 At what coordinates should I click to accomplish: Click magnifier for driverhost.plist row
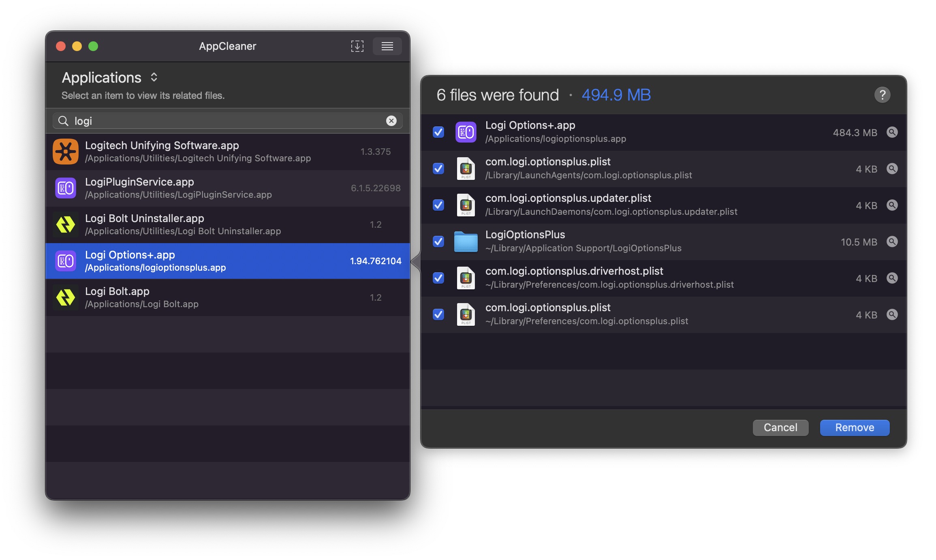click(x=892, y=278)
